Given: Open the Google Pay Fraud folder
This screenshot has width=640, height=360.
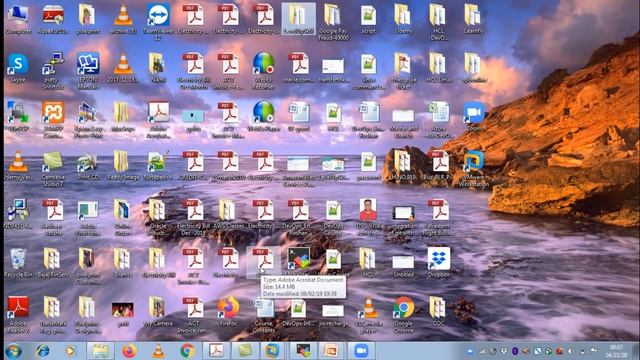Looking at the screenshot, I should [333, 22].
